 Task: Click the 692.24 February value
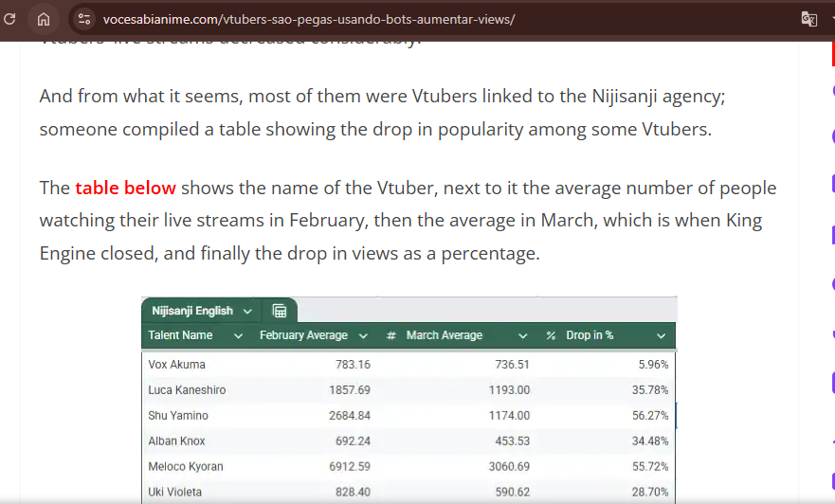pyautogui.click(x=353, y=441)
